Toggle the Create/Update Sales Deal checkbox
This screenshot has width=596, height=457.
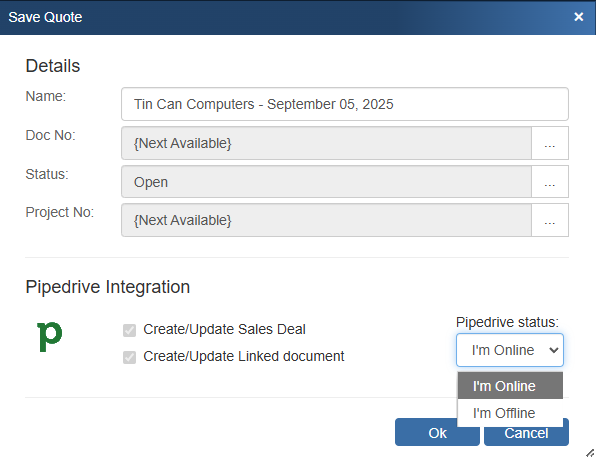pyautogui.click(x=129, y=330)
